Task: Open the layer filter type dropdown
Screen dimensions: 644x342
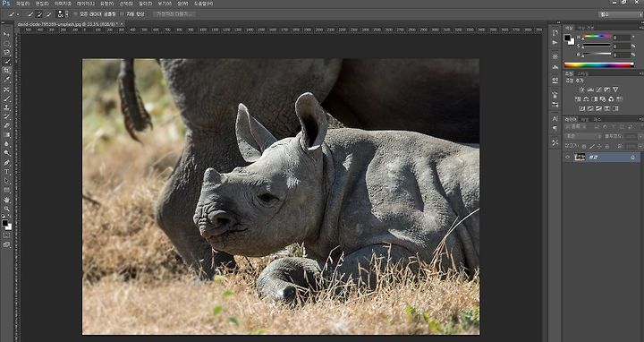Action: (575, 126)
